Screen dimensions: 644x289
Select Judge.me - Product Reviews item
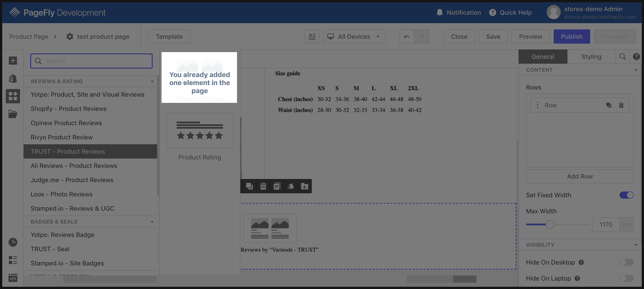[x=90, y=180]
